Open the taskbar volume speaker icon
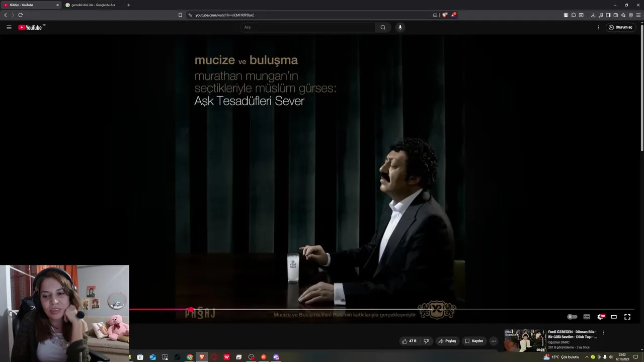 coord(610,357)
